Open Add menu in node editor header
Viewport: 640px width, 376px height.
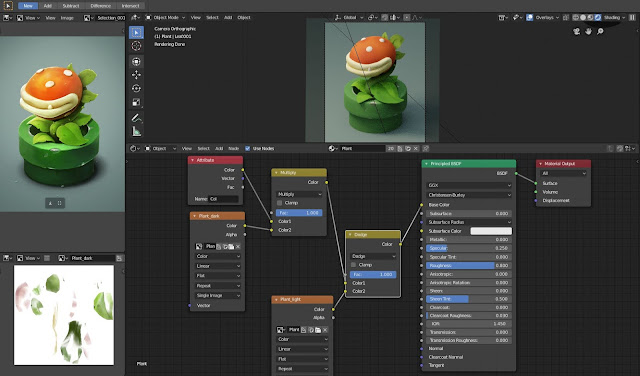pyautogui.click(x=219, y=148)
